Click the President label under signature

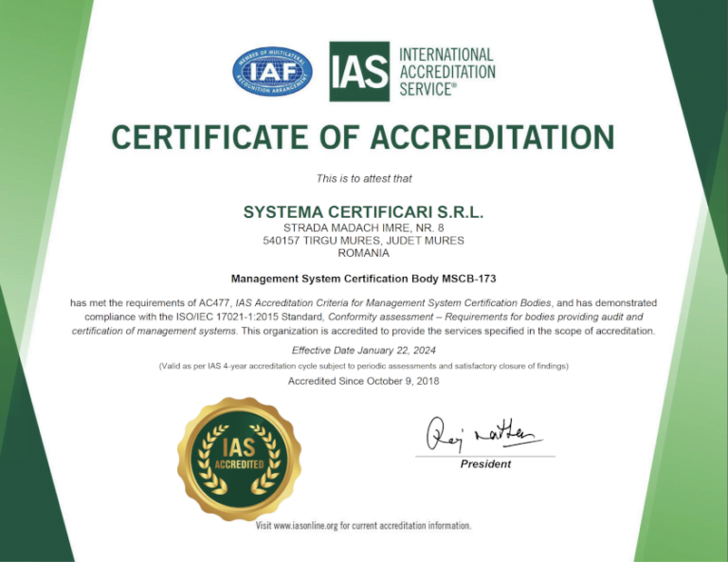pos(485,464)
